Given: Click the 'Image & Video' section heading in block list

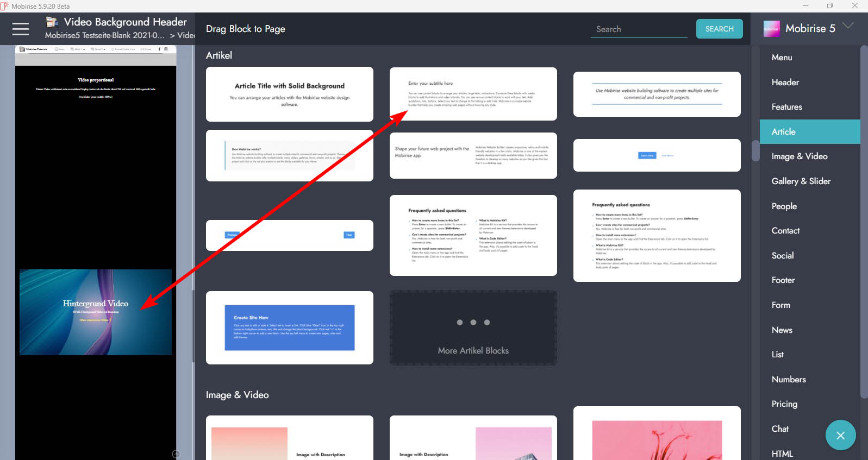Looking at the screenshot, I should (x=238, y=395).
